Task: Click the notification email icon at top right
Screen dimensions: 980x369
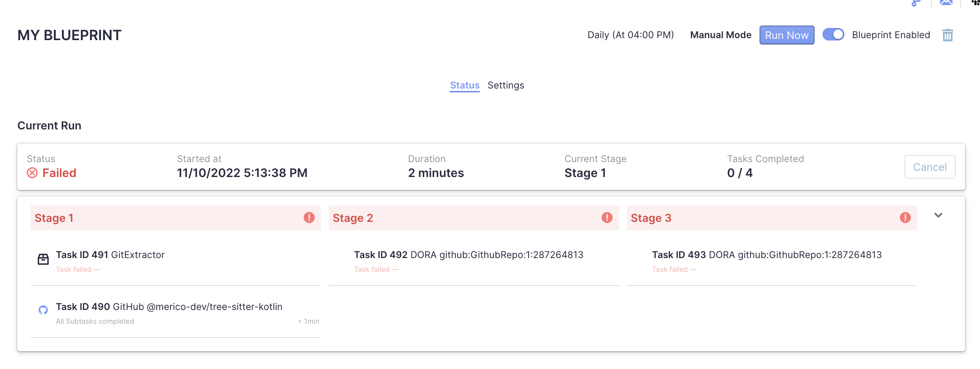Action: click(x=945, y=3)
